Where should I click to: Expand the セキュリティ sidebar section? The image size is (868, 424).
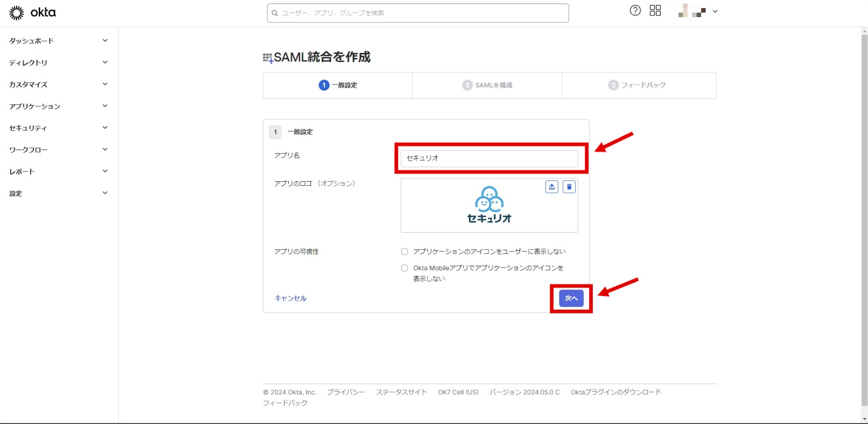(x=58, y=128)
